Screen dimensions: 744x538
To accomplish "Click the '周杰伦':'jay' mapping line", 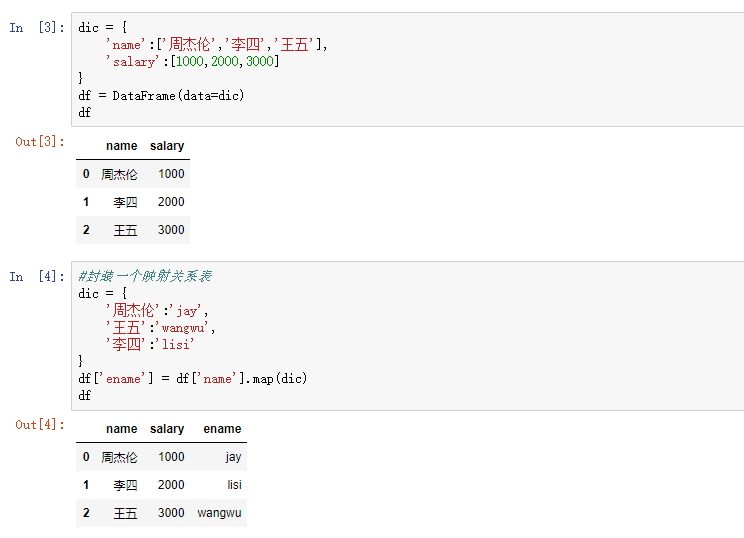I will (157, 310).
